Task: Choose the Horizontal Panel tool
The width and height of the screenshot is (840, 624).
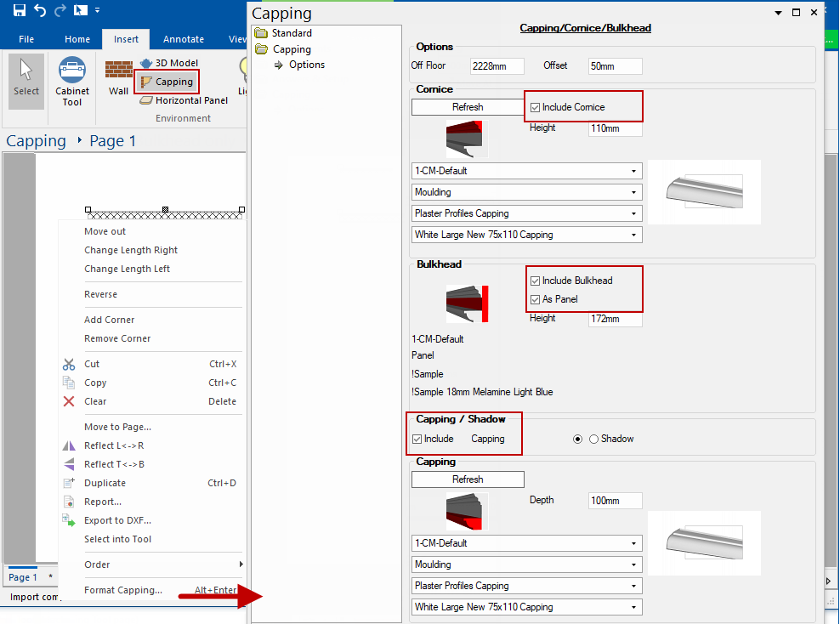Action: 184,100
